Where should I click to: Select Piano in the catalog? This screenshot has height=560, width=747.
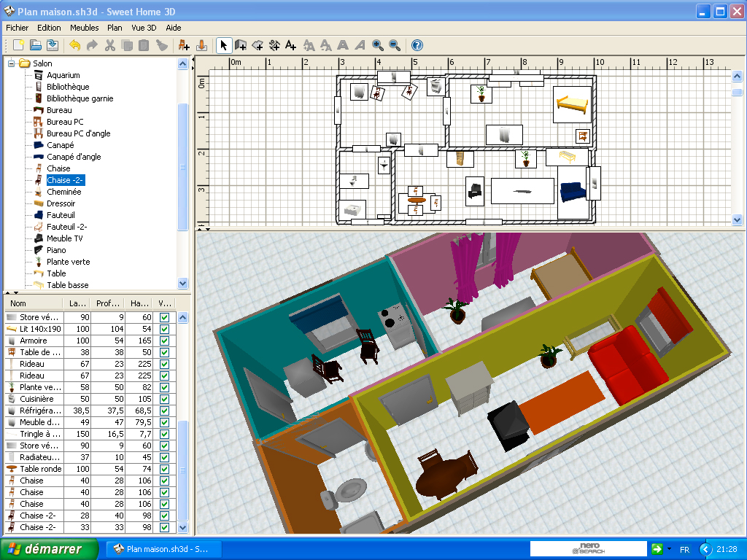point(56,250)
